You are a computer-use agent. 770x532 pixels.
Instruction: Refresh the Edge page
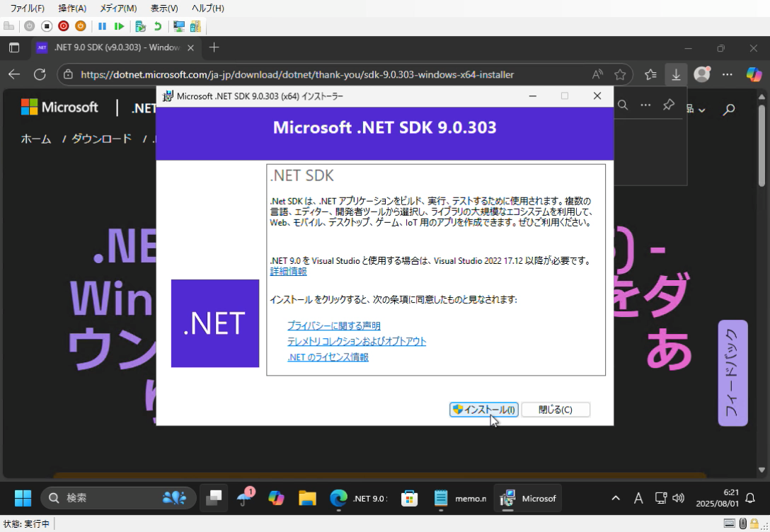click(x=40, y=74)
